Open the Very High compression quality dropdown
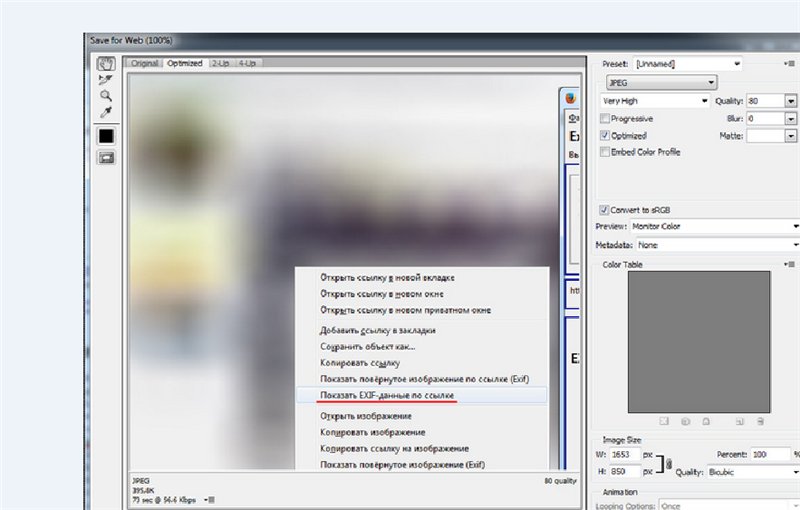This screenshot has width=800, height=510. (x=655, y=101)
